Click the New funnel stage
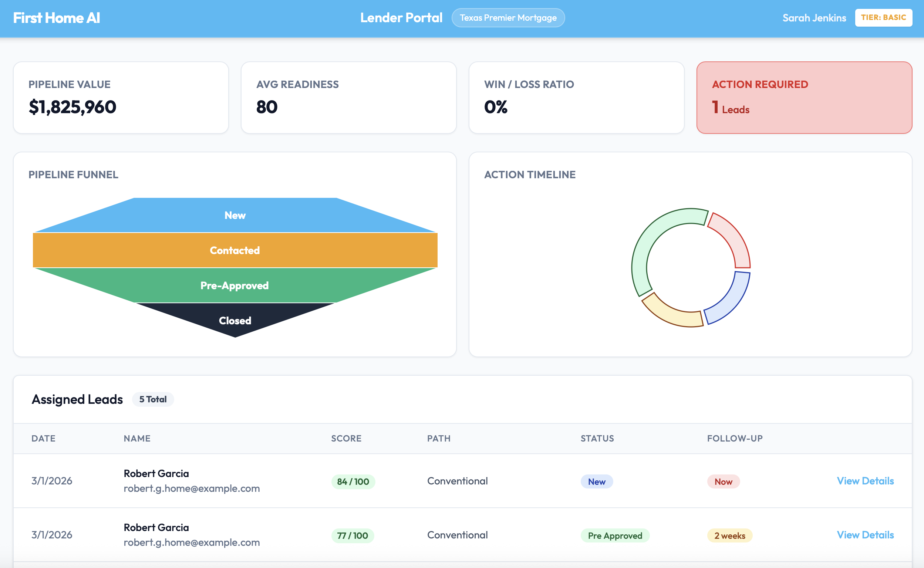This screenshot has height=568, width=924. 235,215
